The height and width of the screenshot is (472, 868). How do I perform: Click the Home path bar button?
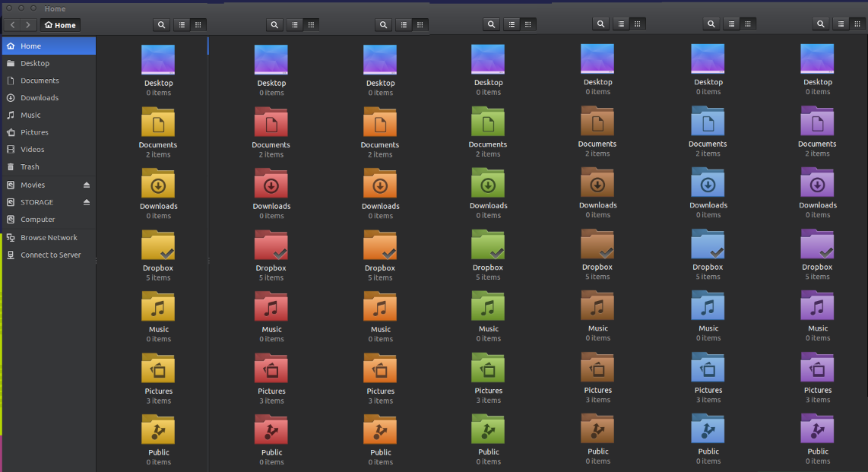(x=60, y=25)
